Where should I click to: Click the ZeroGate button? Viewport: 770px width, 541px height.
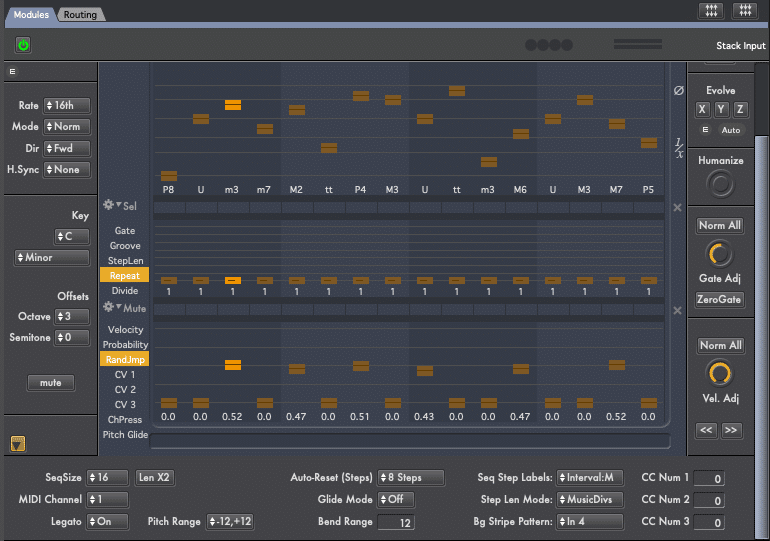tap(720, 299)
